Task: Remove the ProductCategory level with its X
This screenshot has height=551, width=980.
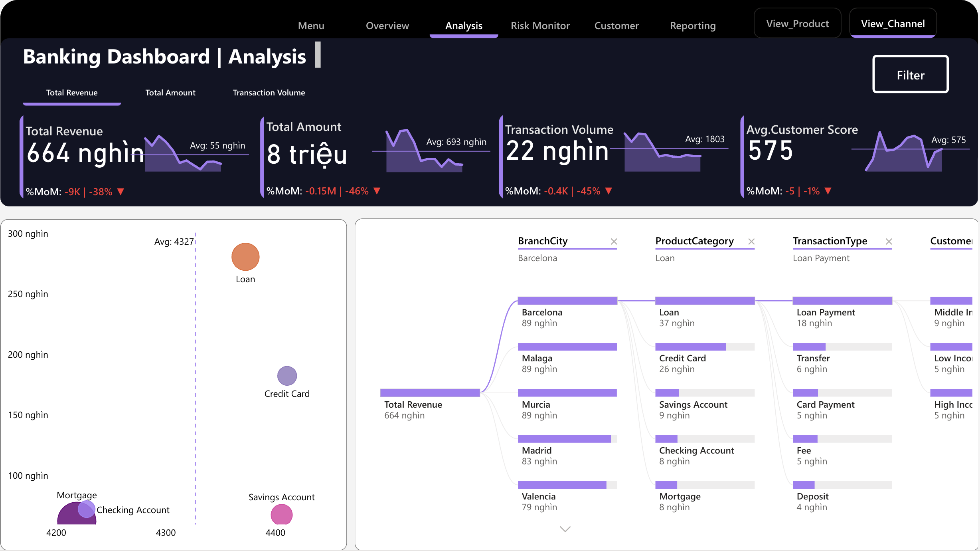Action: coord(751,242)
